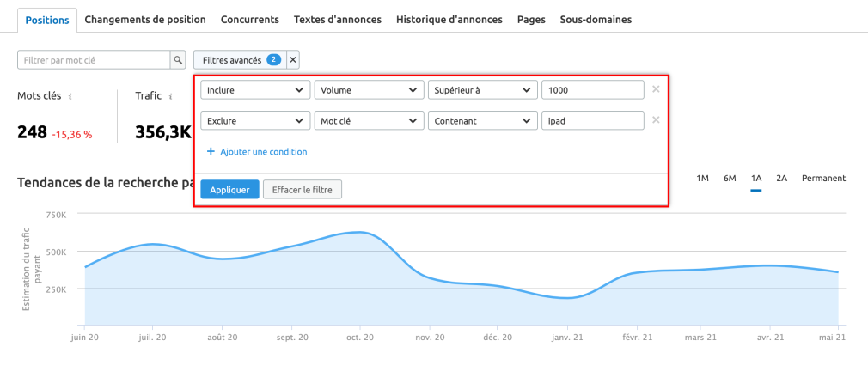Select the 2A time range

(x=781, y=179)
